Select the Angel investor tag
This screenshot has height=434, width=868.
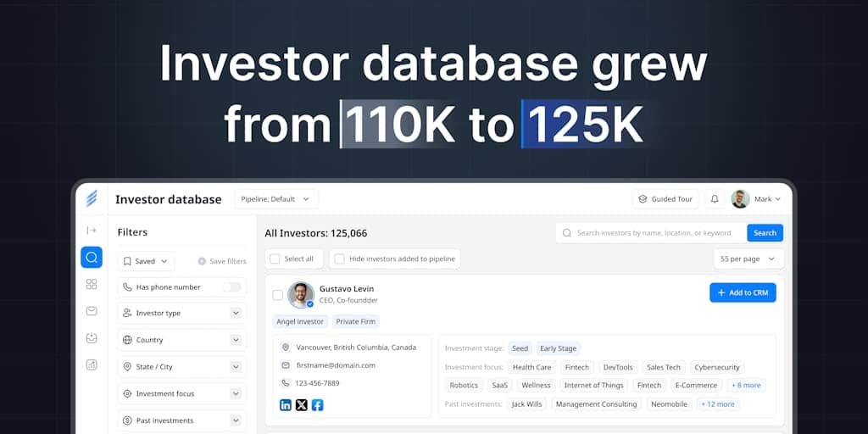point(300,321)
